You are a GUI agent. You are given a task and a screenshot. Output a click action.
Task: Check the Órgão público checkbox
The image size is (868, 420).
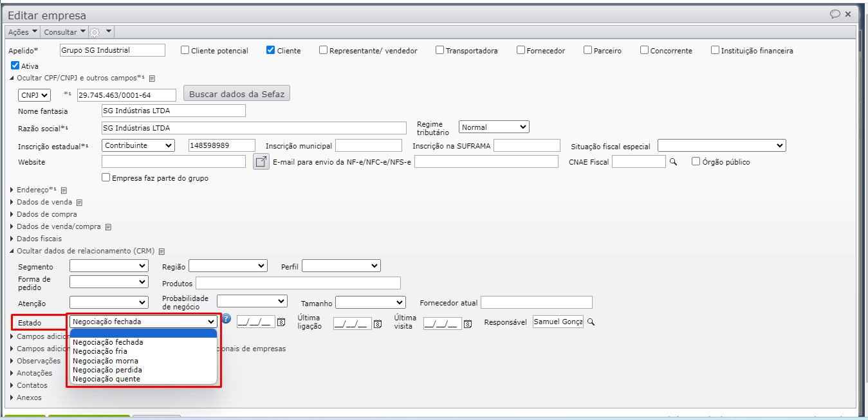click(x=696, y=161)
